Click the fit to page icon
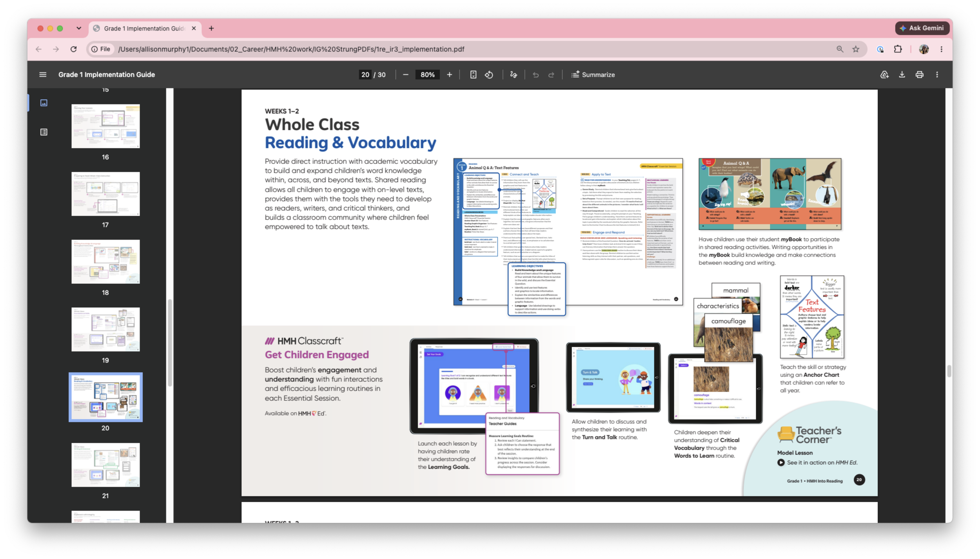Screen dimensions: 980x559 [x=473, y=75]
